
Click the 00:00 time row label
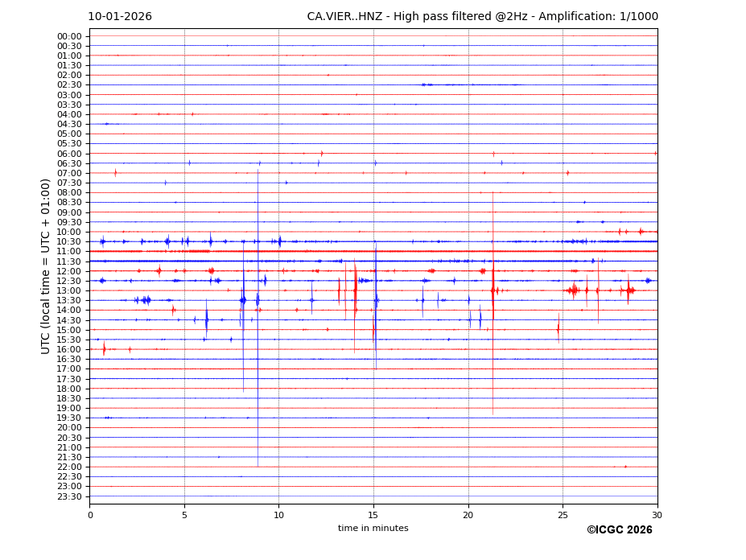[69, 36]
